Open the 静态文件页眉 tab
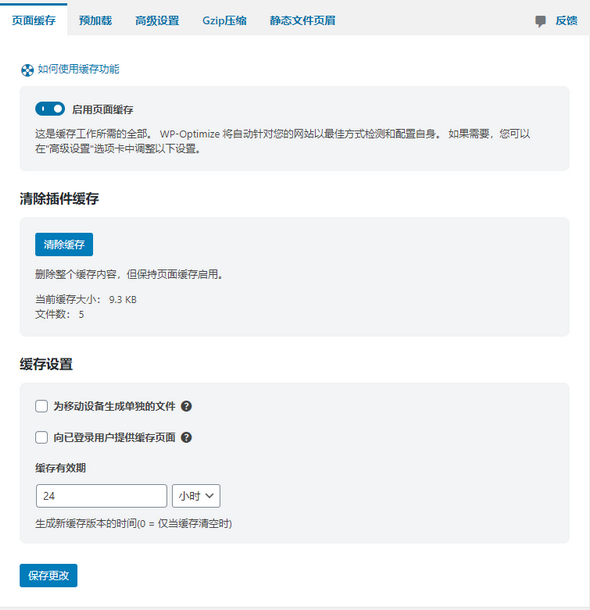This screenshot has width=590, height=610. click(303, 20)
